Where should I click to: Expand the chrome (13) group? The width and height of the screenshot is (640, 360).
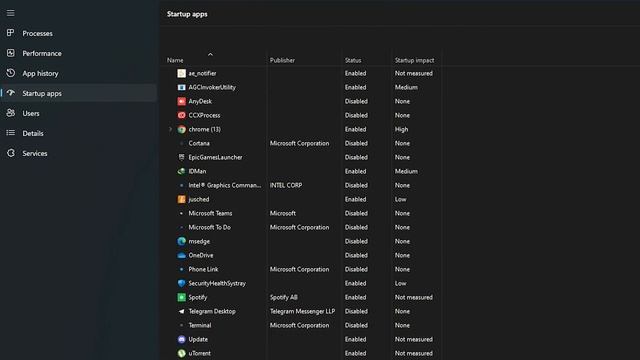tap(171, 129)
